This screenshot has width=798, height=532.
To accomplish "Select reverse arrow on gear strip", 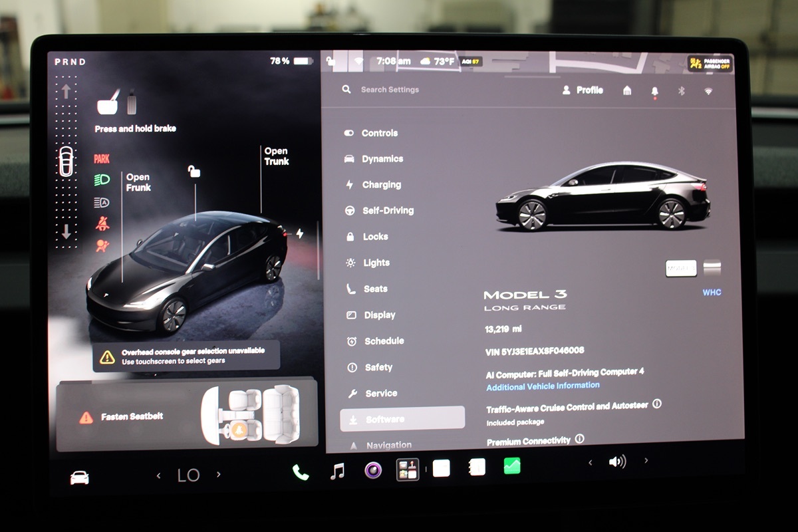I will point(66,232).
